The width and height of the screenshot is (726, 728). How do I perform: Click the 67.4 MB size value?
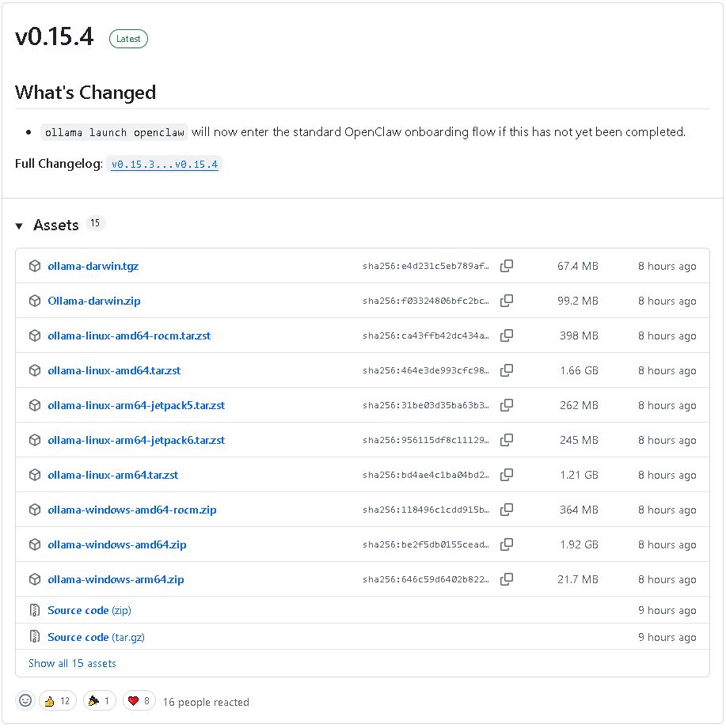click(578, 266)
